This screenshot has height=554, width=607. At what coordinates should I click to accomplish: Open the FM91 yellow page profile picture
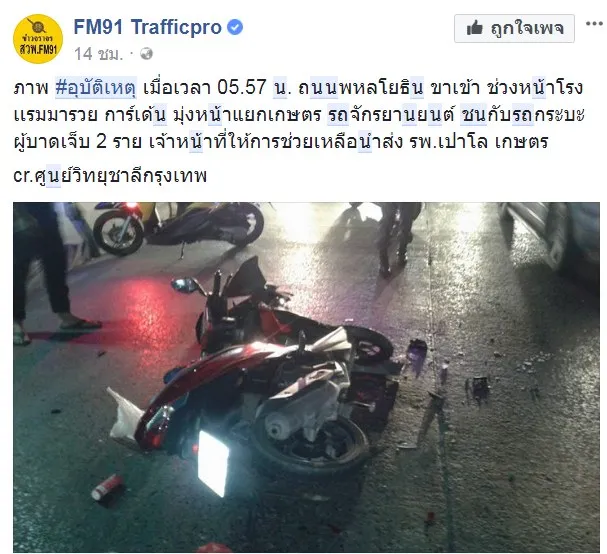point(38,38)
